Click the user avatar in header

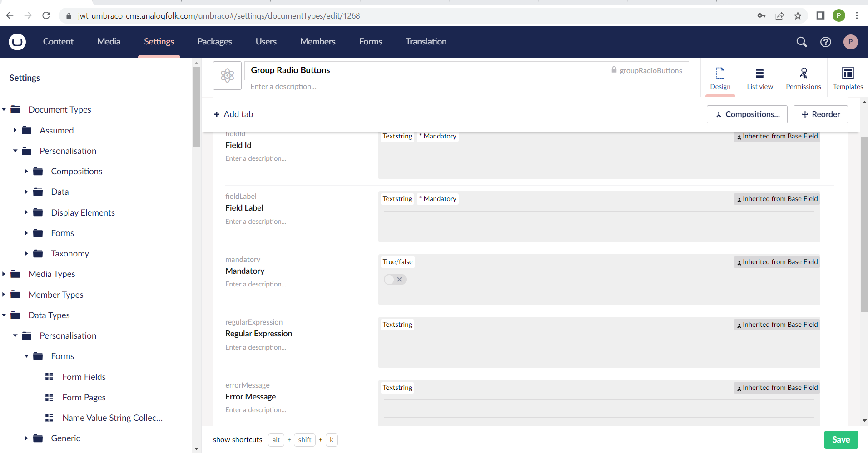(x=850, y=42)
